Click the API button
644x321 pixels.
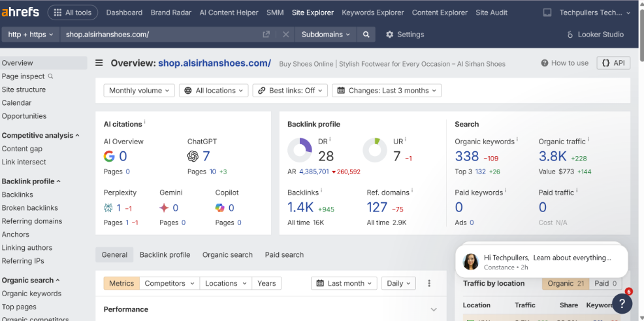(x=613, y=63)
